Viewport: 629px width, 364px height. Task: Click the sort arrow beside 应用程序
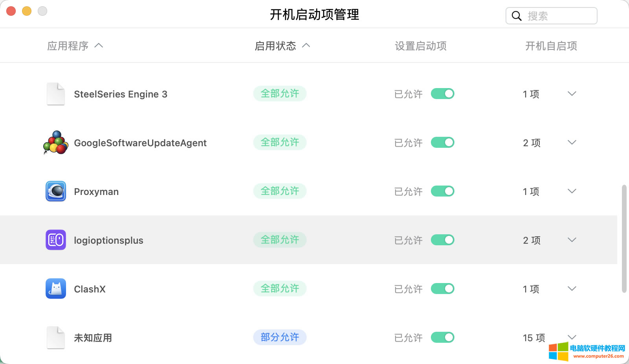pos(99,46)
